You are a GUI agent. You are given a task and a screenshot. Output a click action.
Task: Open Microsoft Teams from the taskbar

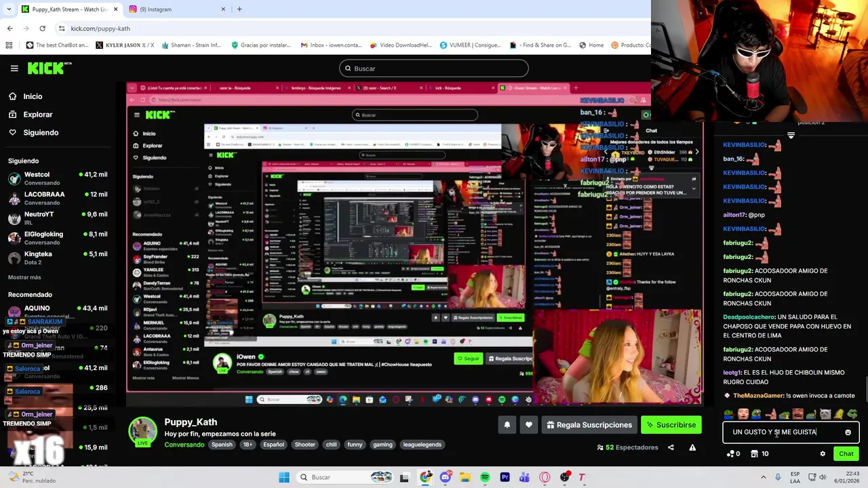[524, 477]
